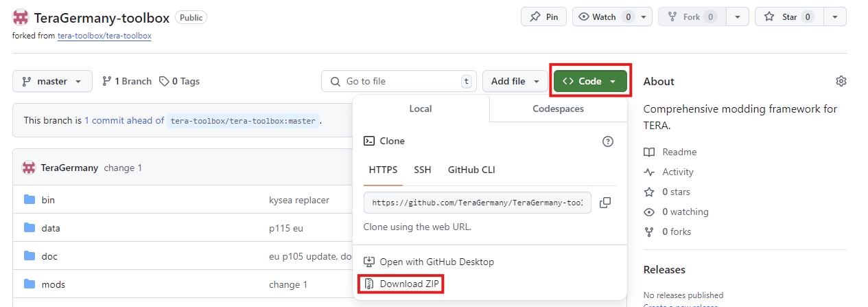This screenshot has height=307, width=868.
Task: Click the Fork button
Action: [x=691, y=17]
